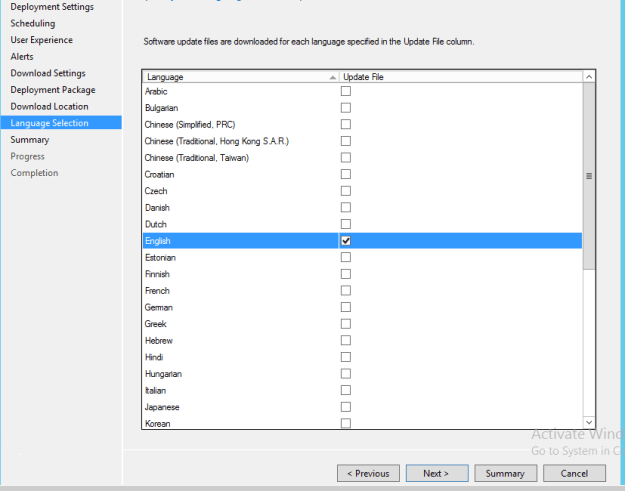Viewport: 625px width, 491px height.
Task: Cancel the wizard
Action: pyautogui.click(x=574, y=473)
